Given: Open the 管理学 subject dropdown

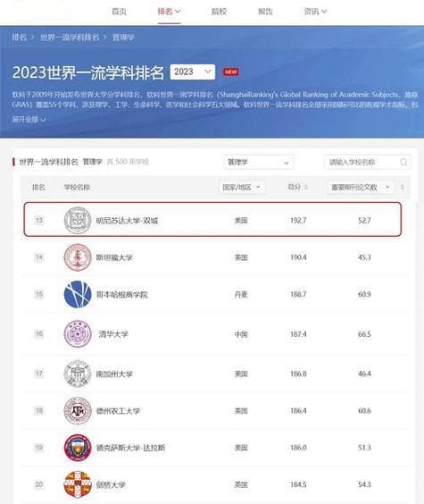Looking at the screenshot, I should coord(258,162).
